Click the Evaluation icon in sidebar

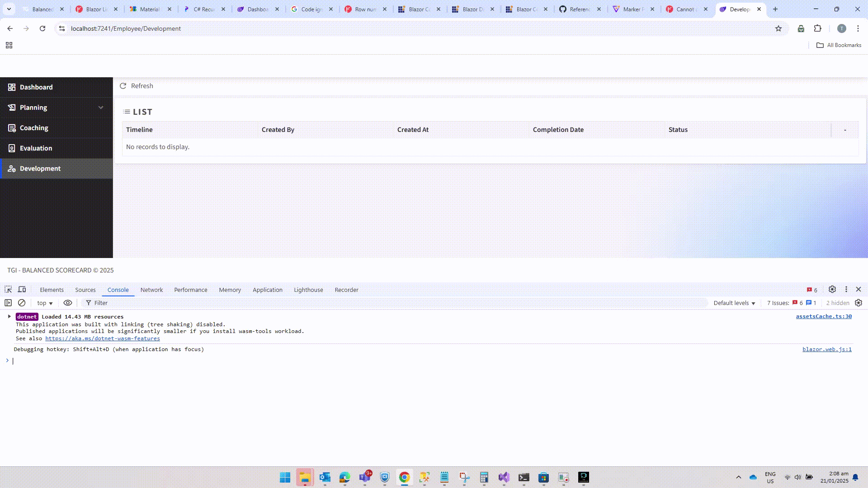click(x=12, y=148)
